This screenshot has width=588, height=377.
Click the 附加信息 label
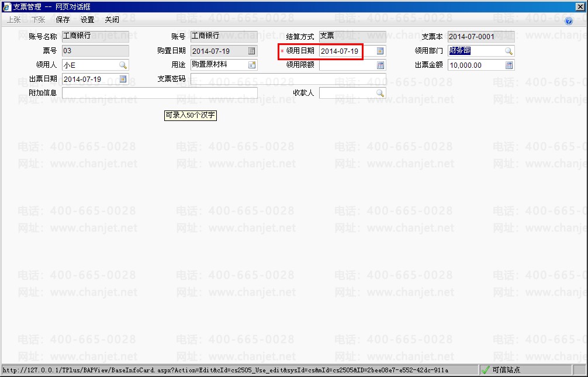pos(43,93)
